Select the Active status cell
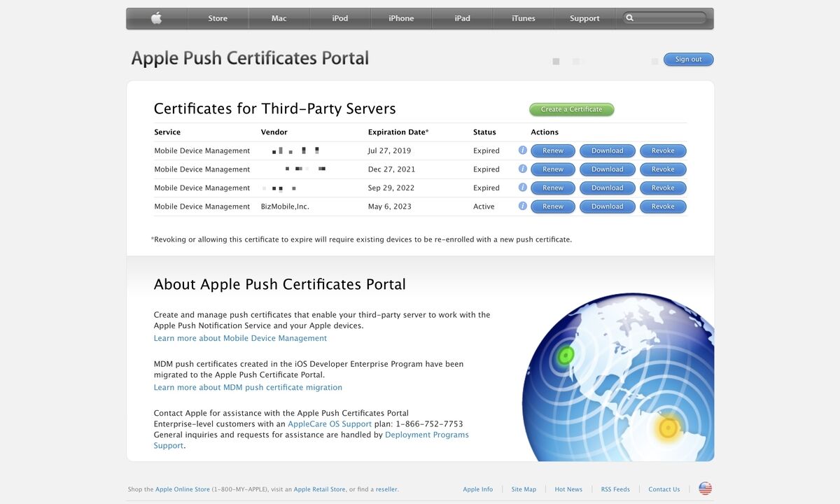 tap(484, 206)
